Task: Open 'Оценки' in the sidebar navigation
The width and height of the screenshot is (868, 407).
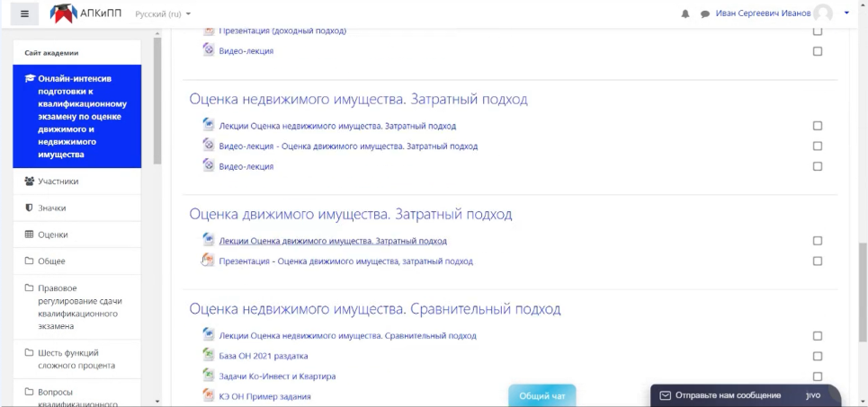Action: coord(52,234)
